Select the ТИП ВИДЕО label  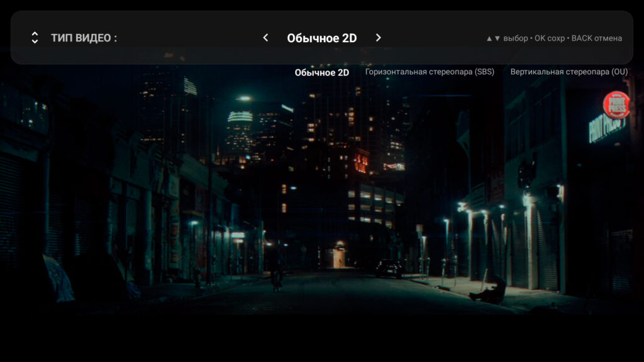[x=84, y=38]
